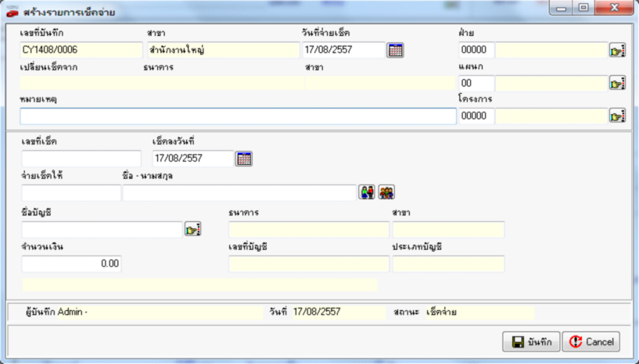Click the จ่ายเช็คให้ code field
This screenshot has width=639, height=364.
point(71,193)
